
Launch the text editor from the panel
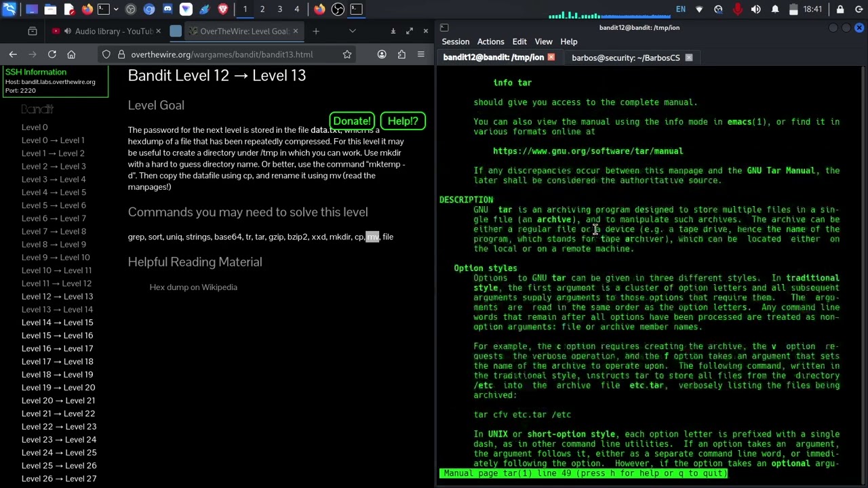68,9
